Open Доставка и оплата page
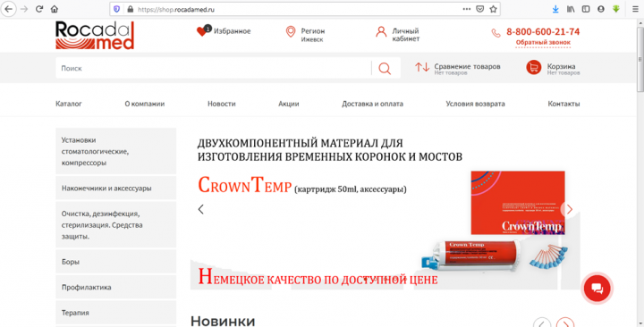Screen dimensions: 644x327 tap(372, 104)
